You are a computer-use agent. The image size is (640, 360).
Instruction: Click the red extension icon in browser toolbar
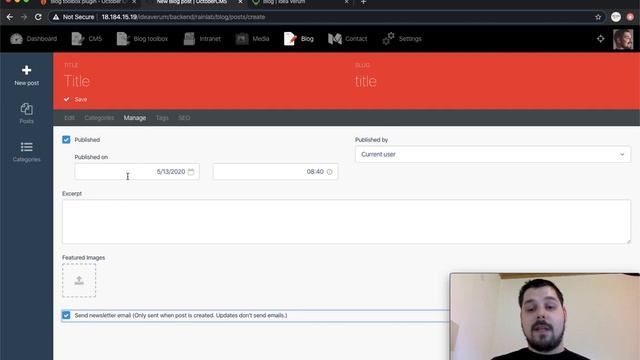pos(631,17)
